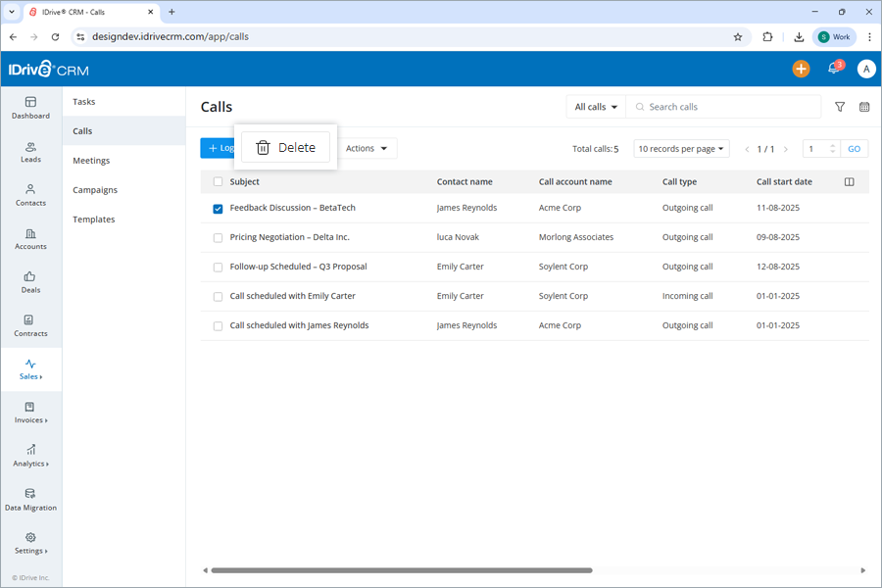Select the Pricing Negotiation – Delta Inc. row
The width and height of the screenshot is (882, 588).
click(x=217, y=237)
